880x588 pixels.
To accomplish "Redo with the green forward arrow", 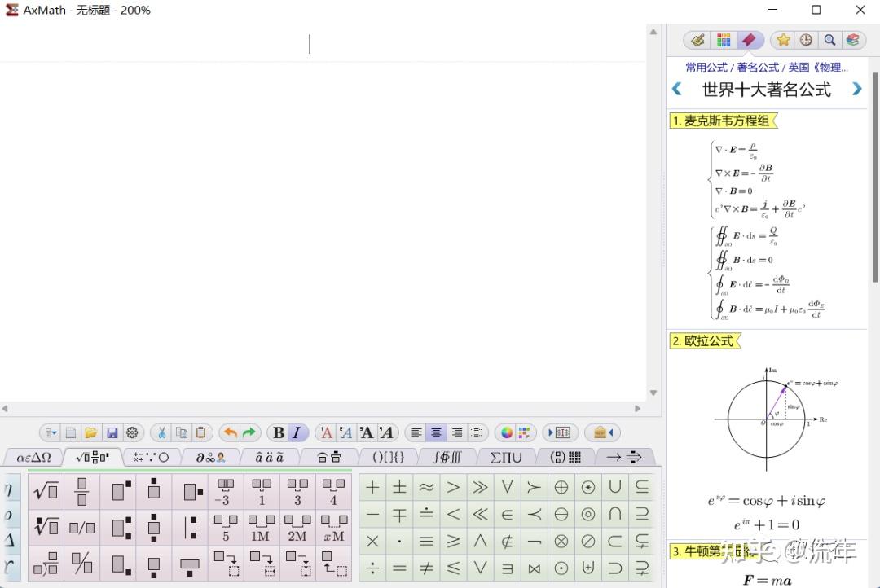I will coord(250,432).
